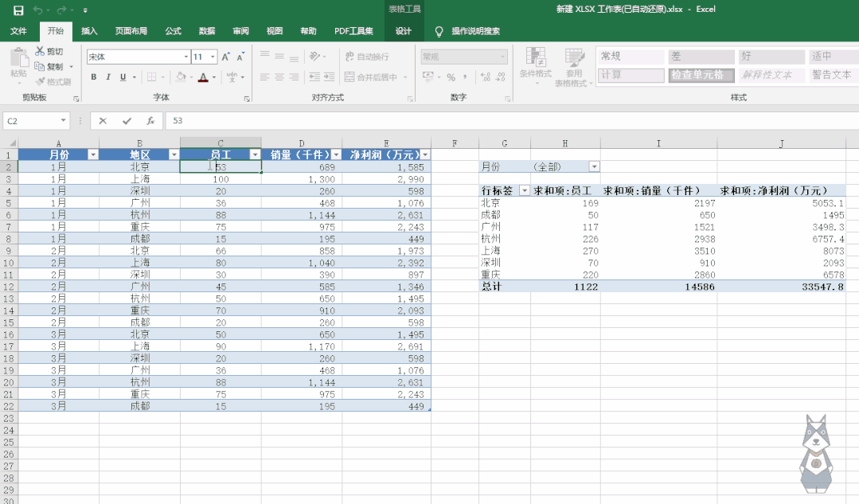Screen dimensions: 859x504
Task: Toggle Wrap Text (自动换行)
Action: coord(367,57)
